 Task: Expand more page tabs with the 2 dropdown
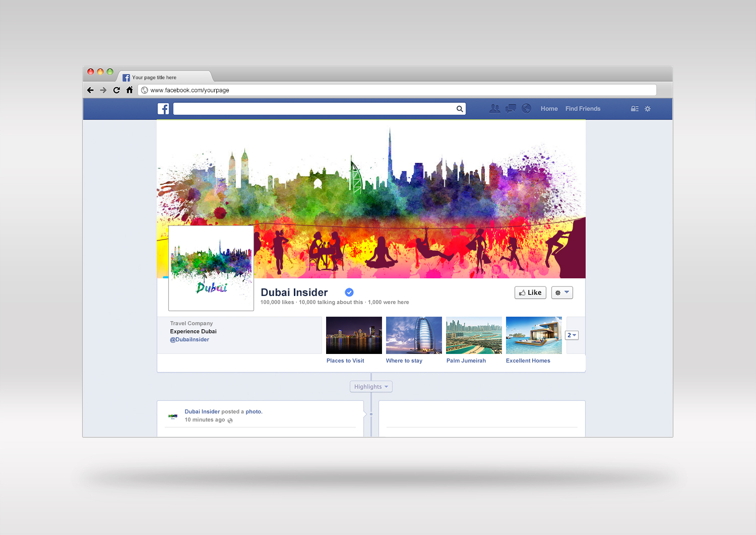572,335
